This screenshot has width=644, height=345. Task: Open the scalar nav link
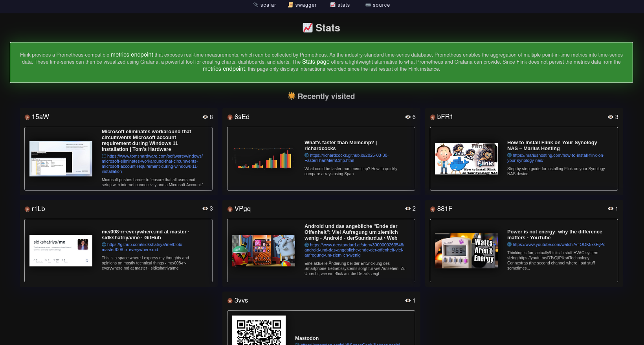(x=264, y=5)
